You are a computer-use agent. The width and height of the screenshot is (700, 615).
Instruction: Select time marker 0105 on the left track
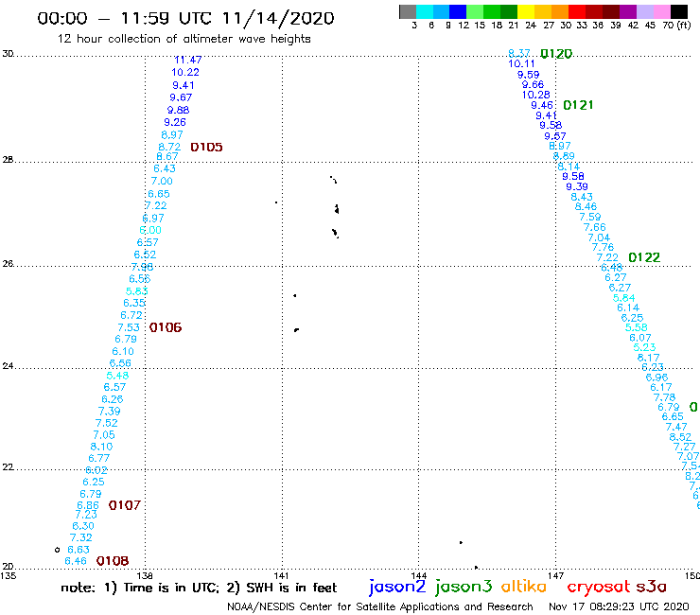[x=206, y=147]
